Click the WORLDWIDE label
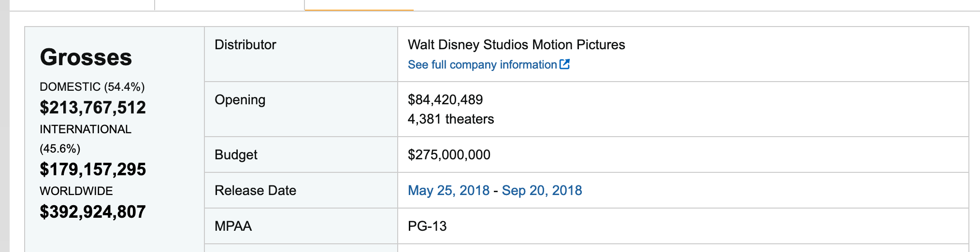The image size is (980, 252). [76, 191]
